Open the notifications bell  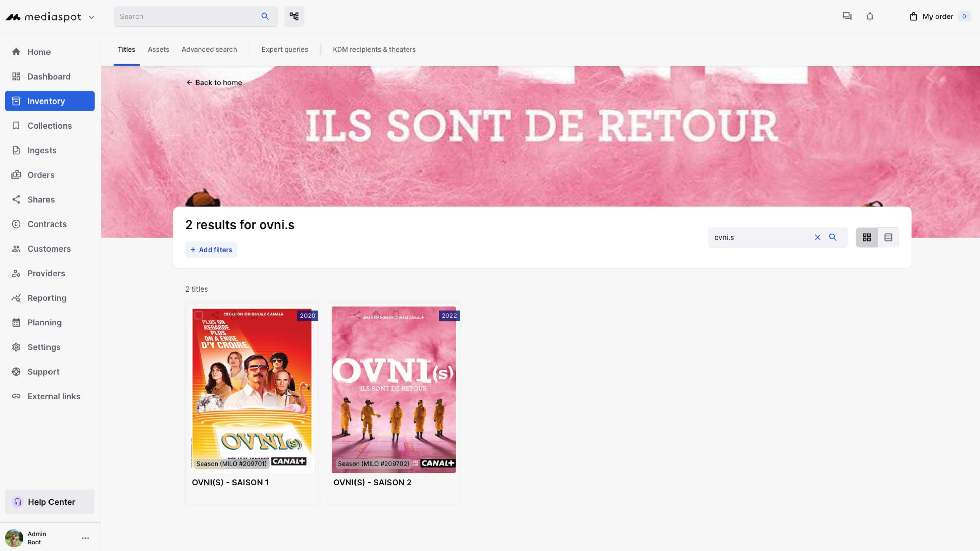[870, 16]
